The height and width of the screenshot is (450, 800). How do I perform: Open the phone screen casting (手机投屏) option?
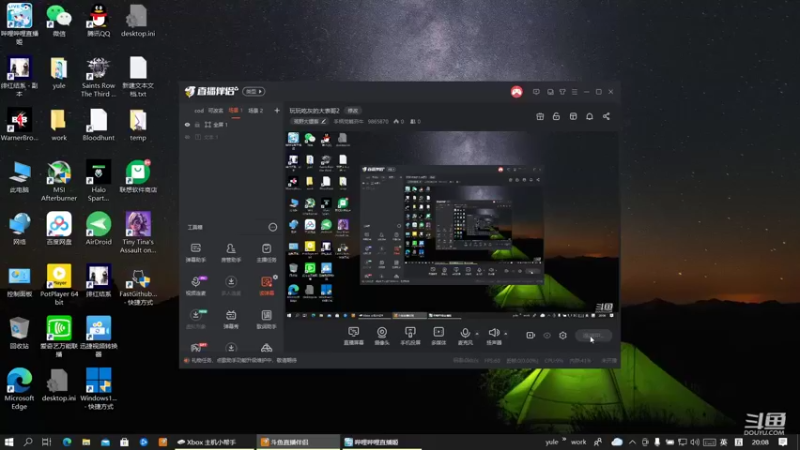coord(410,335)
